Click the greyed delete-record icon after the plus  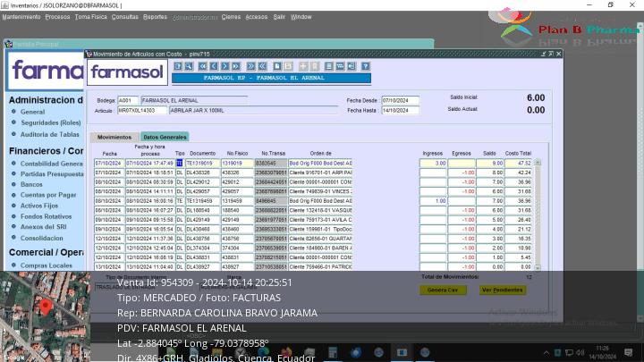(314, 66)
